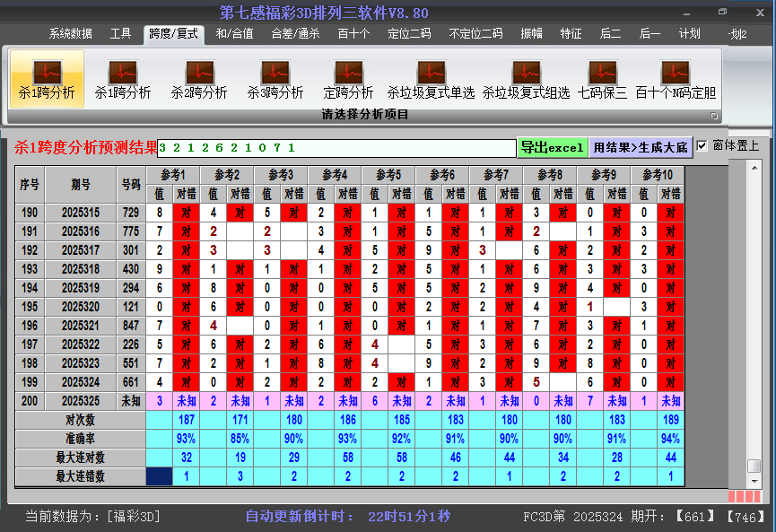
Task: Open the 计划 tab
Action: [x=689, y=34]
